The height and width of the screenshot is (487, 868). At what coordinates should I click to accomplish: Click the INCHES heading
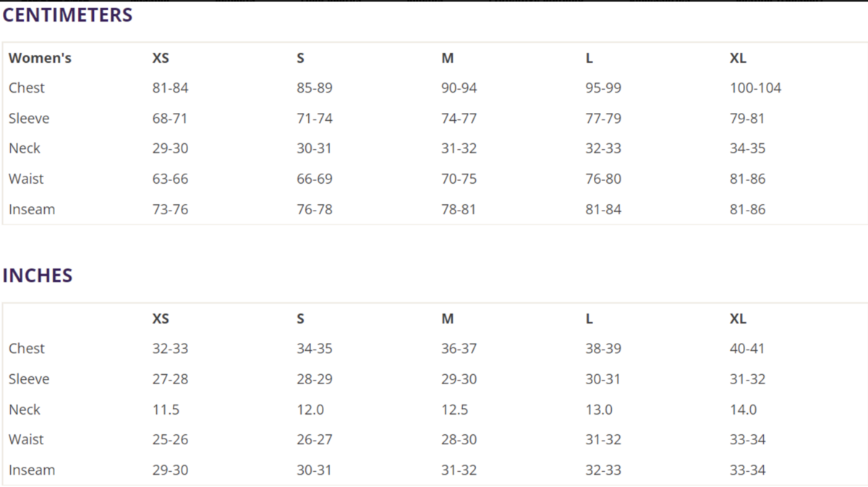[x=38, y=276]
